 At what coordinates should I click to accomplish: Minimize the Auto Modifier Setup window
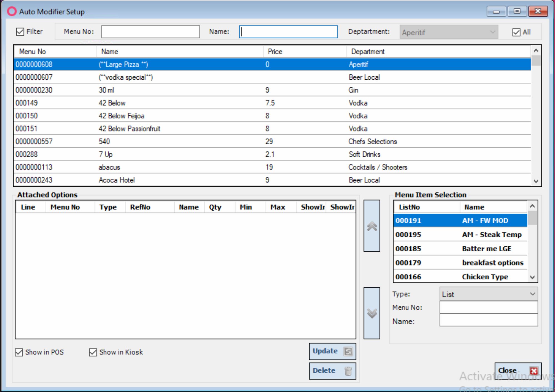[x=496, y=11]
